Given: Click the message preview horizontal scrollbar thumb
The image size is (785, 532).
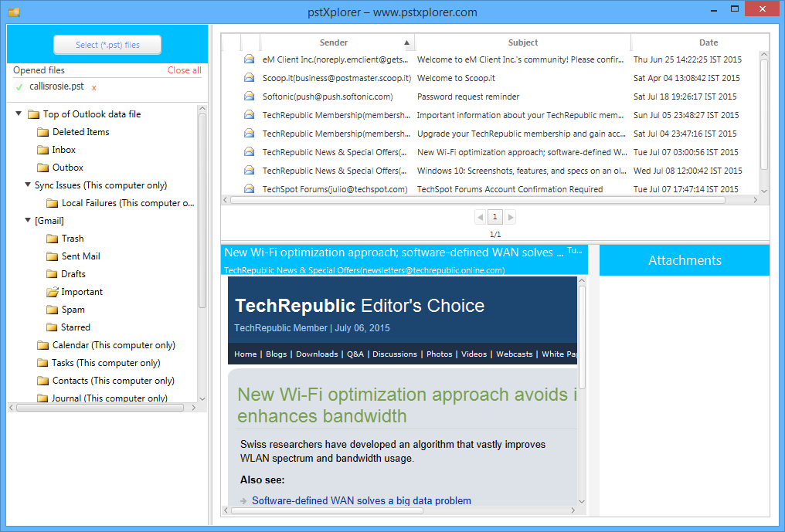Looking at the screenshot, I should [x=327, y=510].
